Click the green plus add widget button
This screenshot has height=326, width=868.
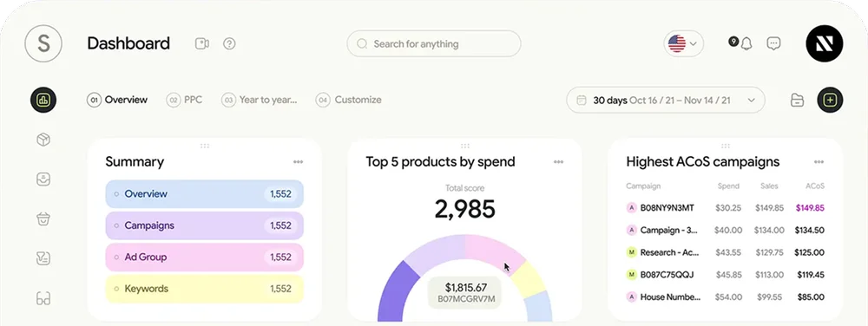coord(830,100)
